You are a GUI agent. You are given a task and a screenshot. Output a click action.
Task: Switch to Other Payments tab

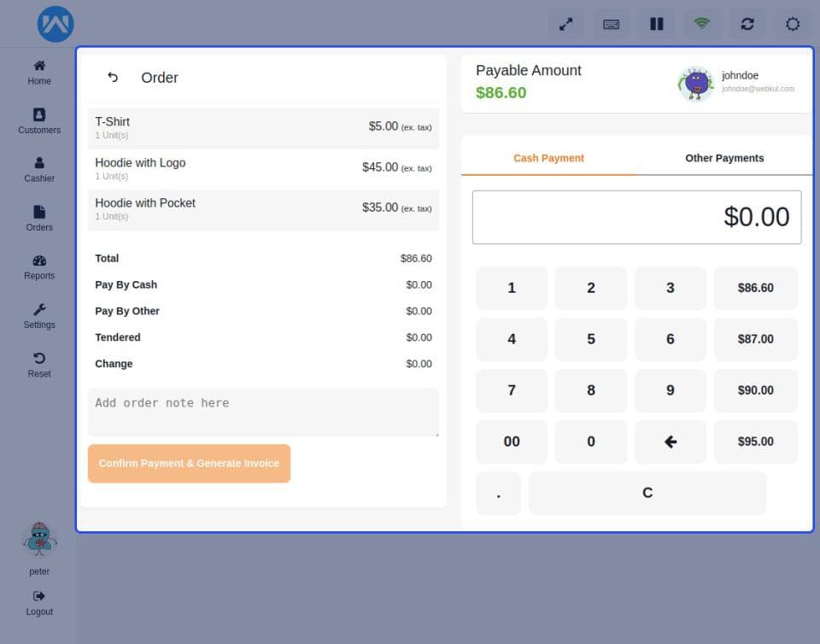[724, 158]
